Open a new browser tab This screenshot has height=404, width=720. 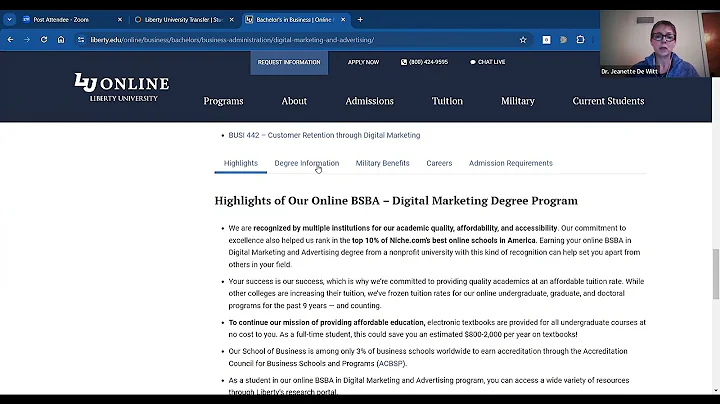tap(360, 20)
